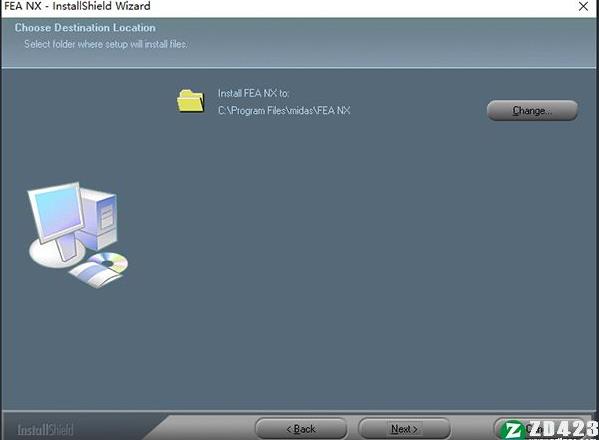This screenshot has width=599, height=440.
Task: Click the 'Choose Destination Location' heading
Action: coord(85,28)
